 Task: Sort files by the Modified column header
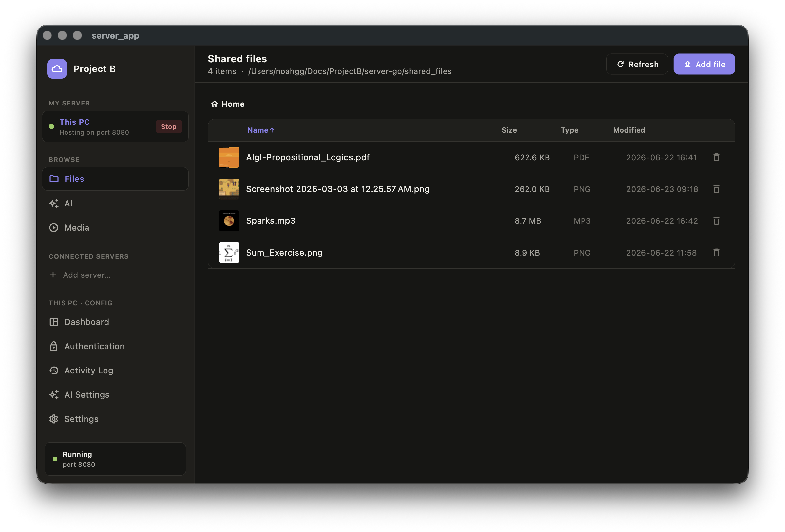tap(629, 130)
